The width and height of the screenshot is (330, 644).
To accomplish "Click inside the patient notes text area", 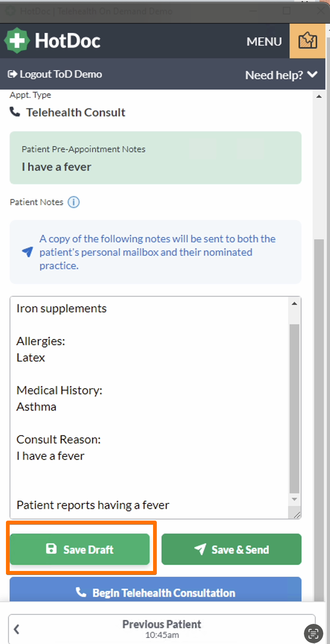I will (x=149, y=407).
